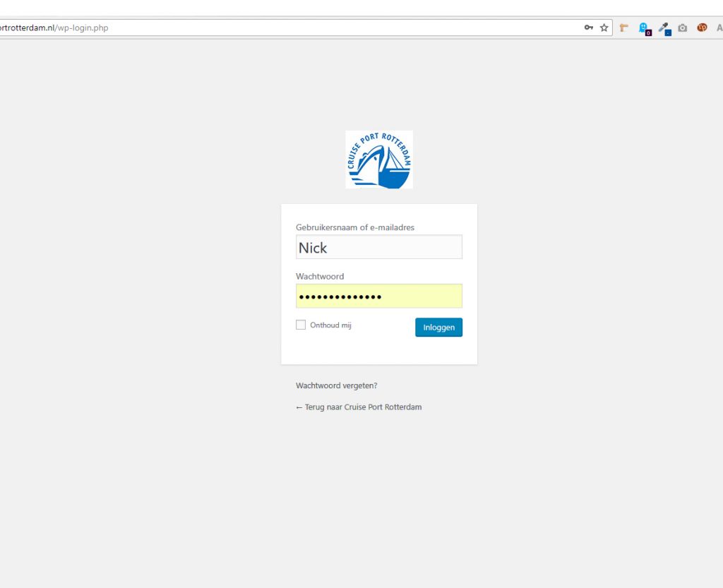Click the saved password key icon
The height and width of the screenshot is (588, 723).
point(589,28)
